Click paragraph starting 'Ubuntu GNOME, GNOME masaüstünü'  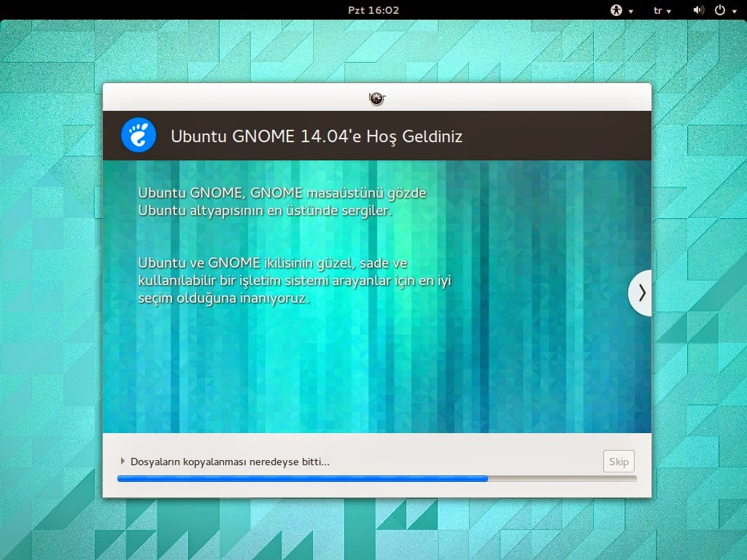point(282,201)
